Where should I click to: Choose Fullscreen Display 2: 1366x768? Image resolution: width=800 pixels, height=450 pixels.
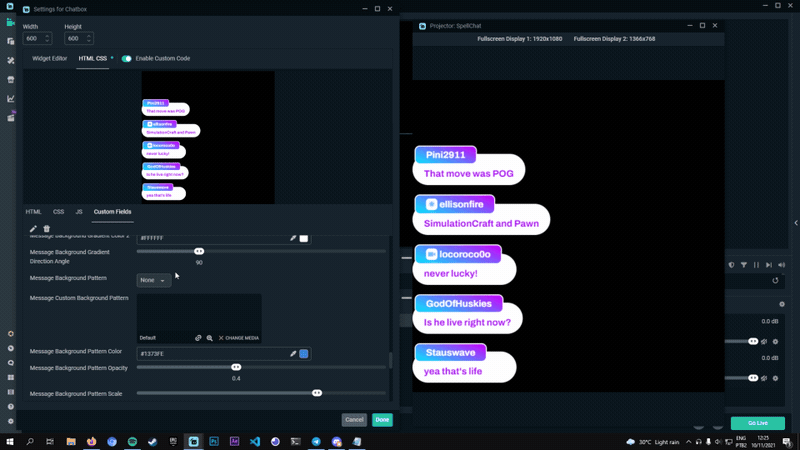[x=614, y=39]
